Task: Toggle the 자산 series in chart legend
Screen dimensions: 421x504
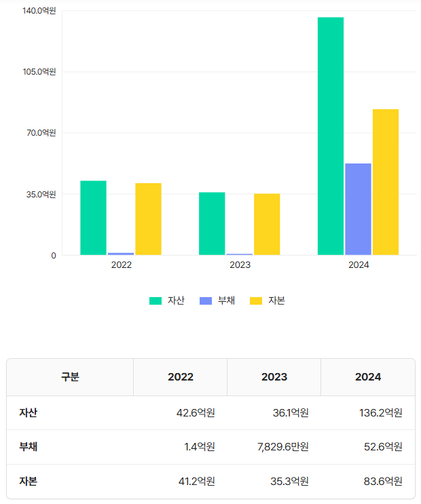Action: (x=167, y=301)
